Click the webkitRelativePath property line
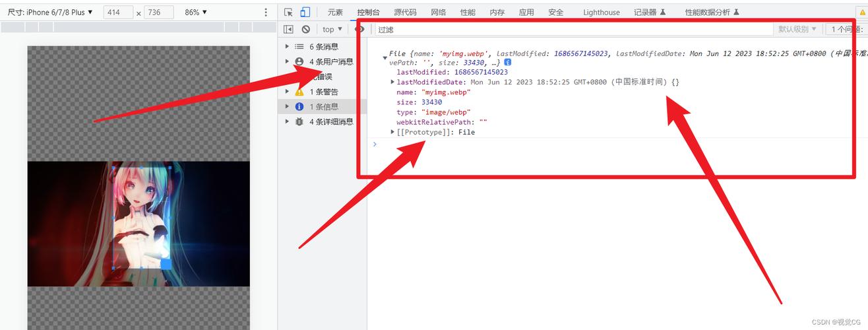The height and width of the screenshot is (330, 868). (x=442, y=122)
